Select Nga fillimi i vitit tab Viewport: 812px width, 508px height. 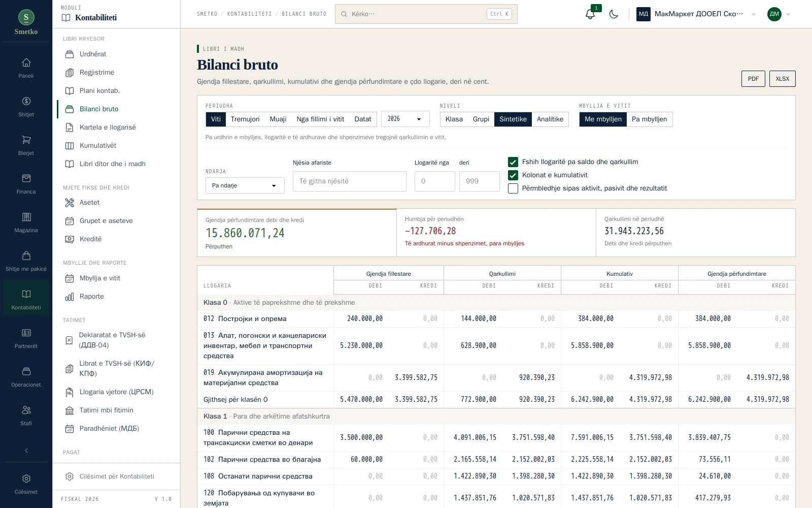320,119
